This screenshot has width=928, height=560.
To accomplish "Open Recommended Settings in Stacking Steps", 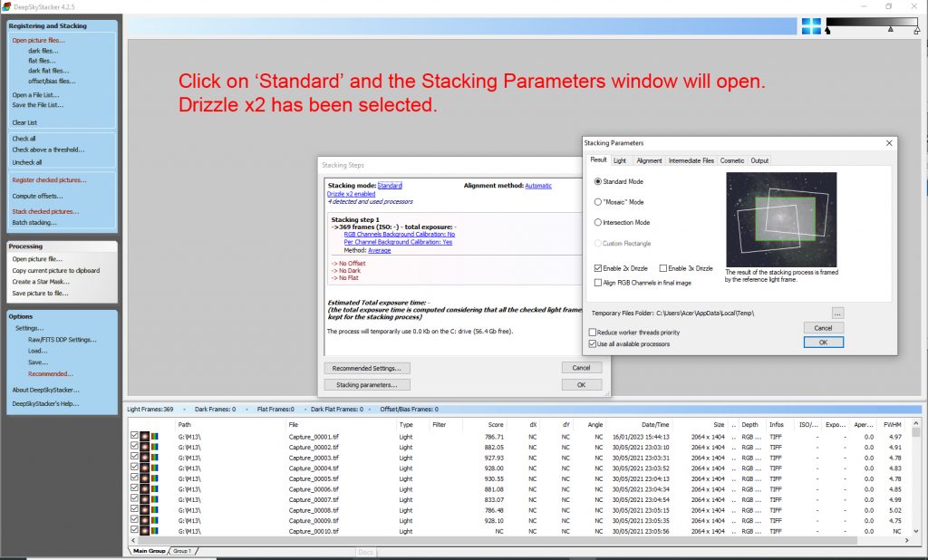I will point(367,368).
